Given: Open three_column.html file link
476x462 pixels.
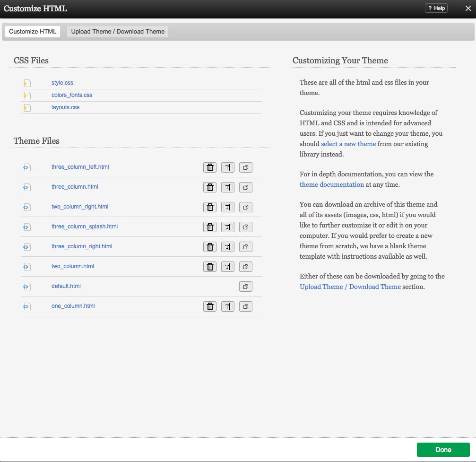Looking at the screenshot, I should (75, 186).
